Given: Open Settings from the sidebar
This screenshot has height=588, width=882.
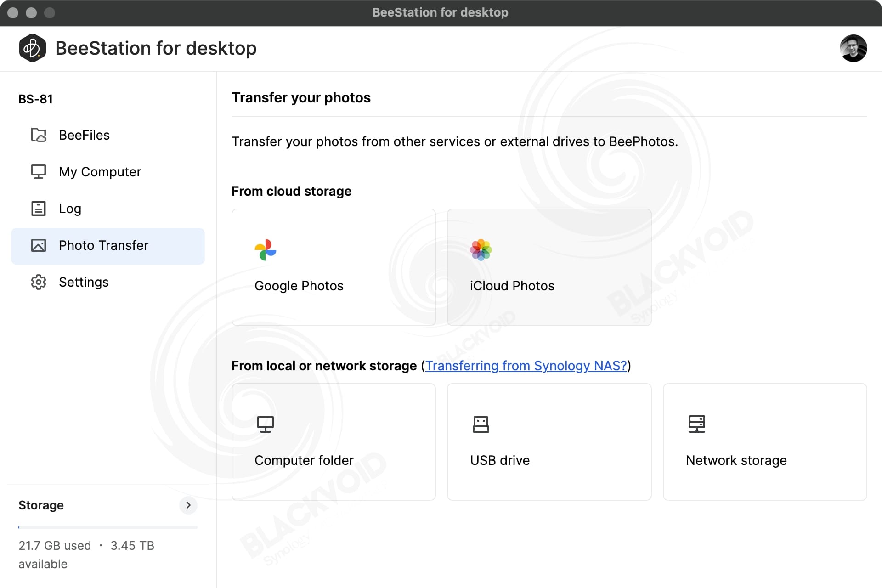Looking at the screenshot, I should [108, 282].
